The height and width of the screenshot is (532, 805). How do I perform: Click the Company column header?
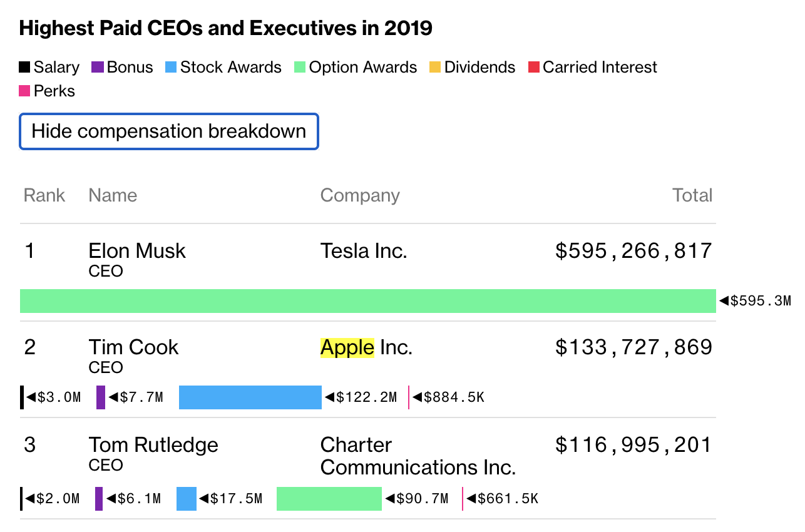(360, 195)
